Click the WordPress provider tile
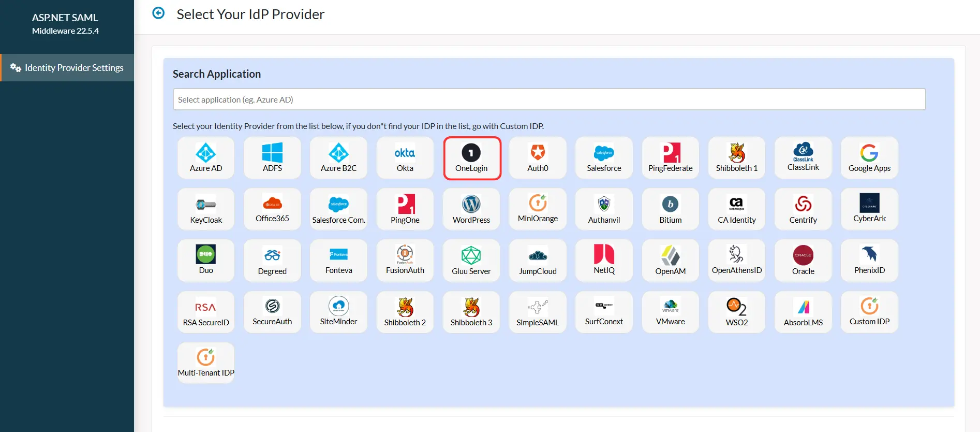This screenshot has width=980, height=432. pyautogui.click(x=471, y=209)
